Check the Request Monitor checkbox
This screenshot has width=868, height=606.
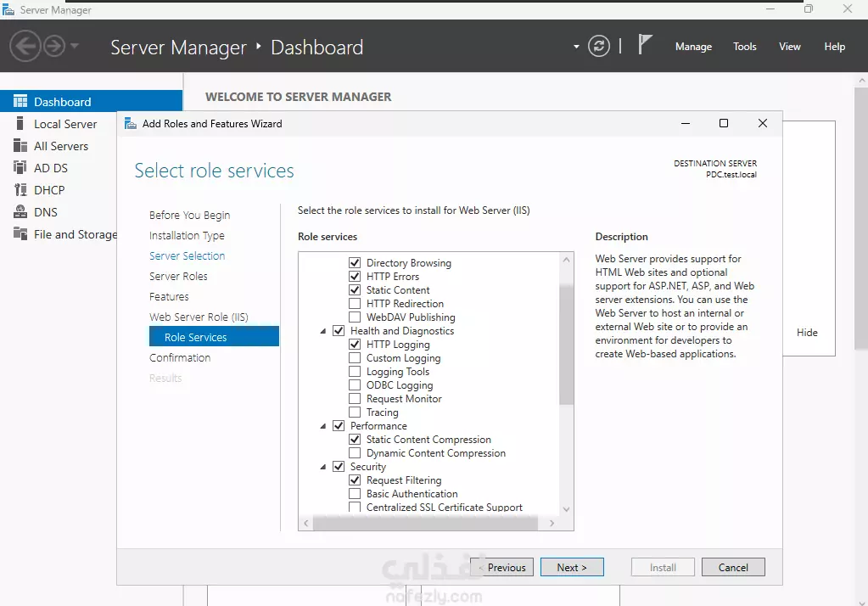(355, 398)
